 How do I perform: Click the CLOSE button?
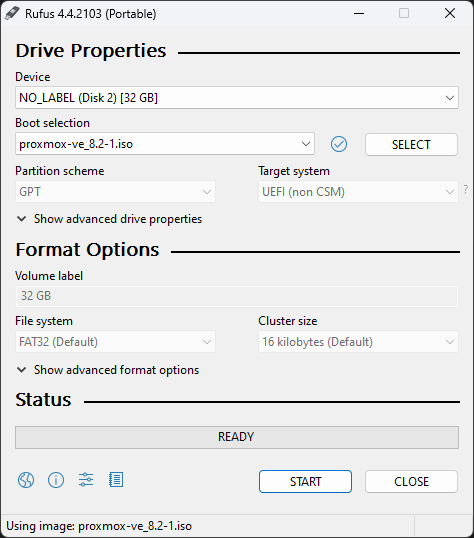pos(411,481)
